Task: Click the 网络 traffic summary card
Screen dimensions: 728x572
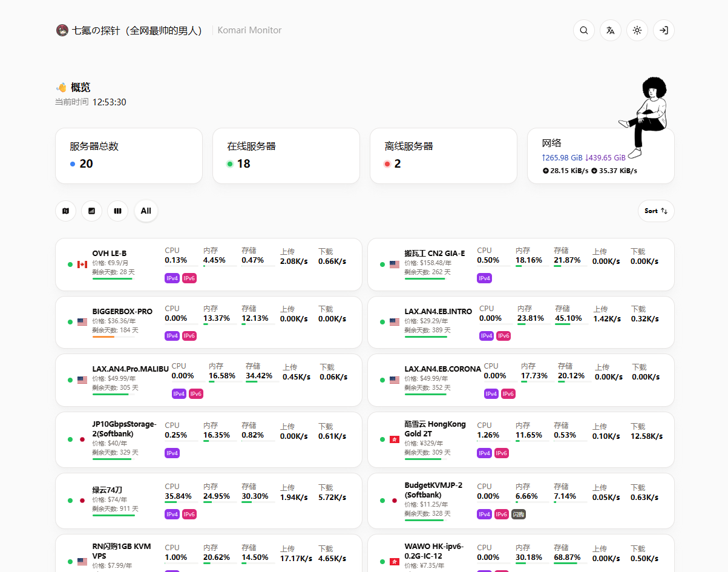Action: pos(600,156)
